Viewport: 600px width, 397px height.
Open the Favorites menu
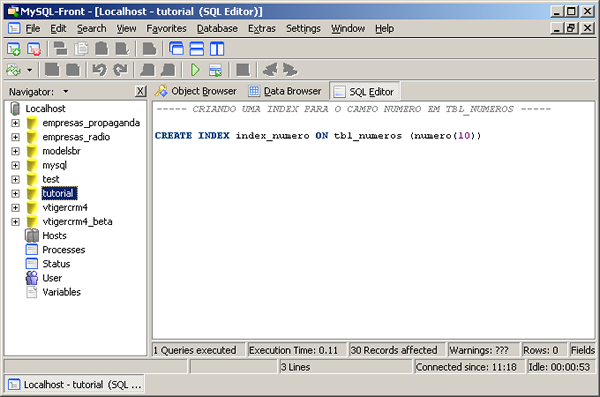click(x=166, y=29)
